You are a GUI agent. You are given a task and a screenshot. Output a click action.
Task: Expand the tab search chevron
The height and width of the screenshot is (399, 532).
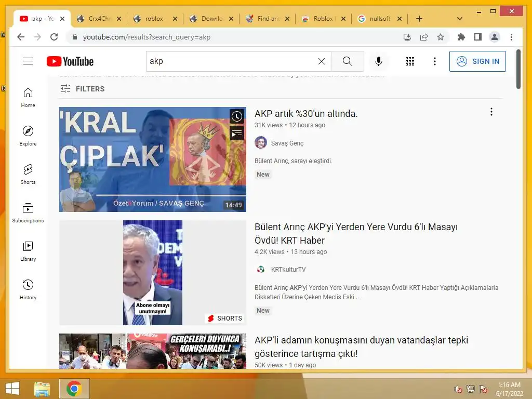tap(460, 19)
